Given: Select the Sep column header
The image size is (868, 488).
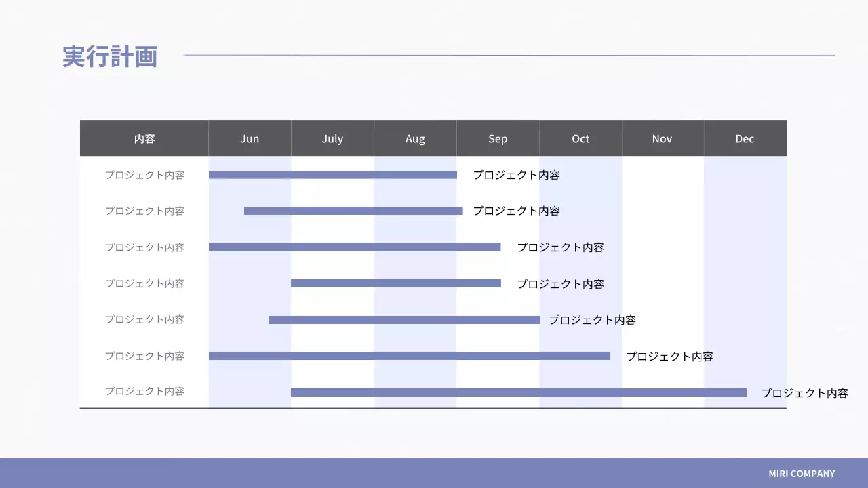Looking at the screenshot, I should 498,138.
